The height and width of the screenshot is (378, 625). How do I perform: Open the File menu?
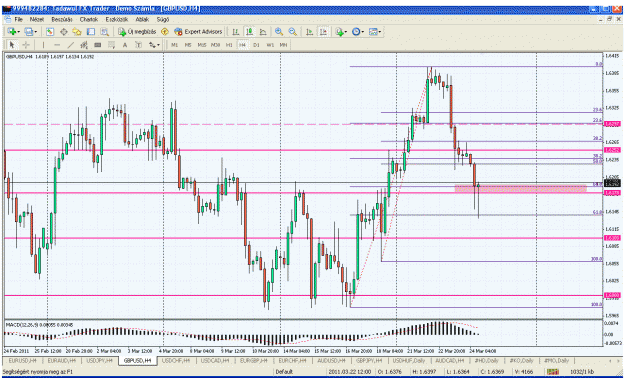pos(19,19)
